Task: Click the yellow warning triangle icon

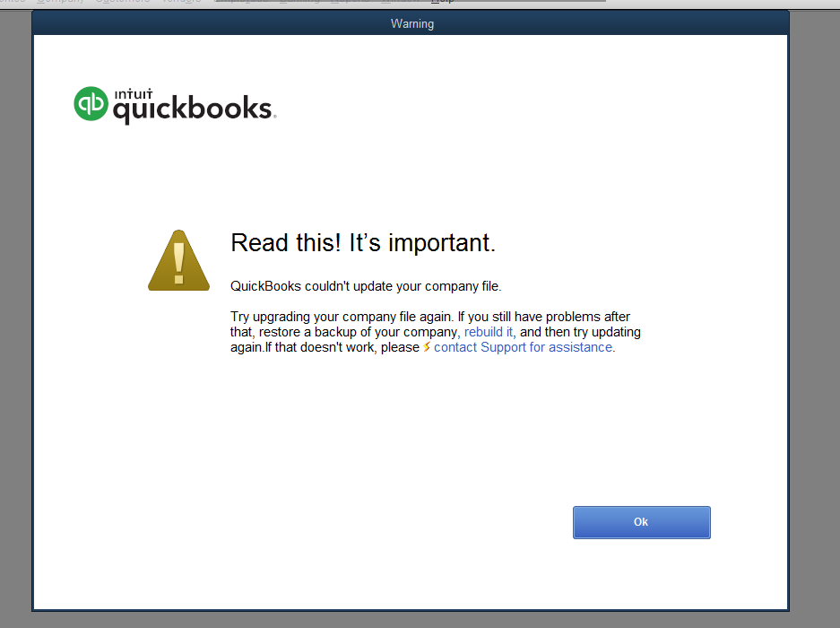Action: pyautogui.click(x=179, y=261)
